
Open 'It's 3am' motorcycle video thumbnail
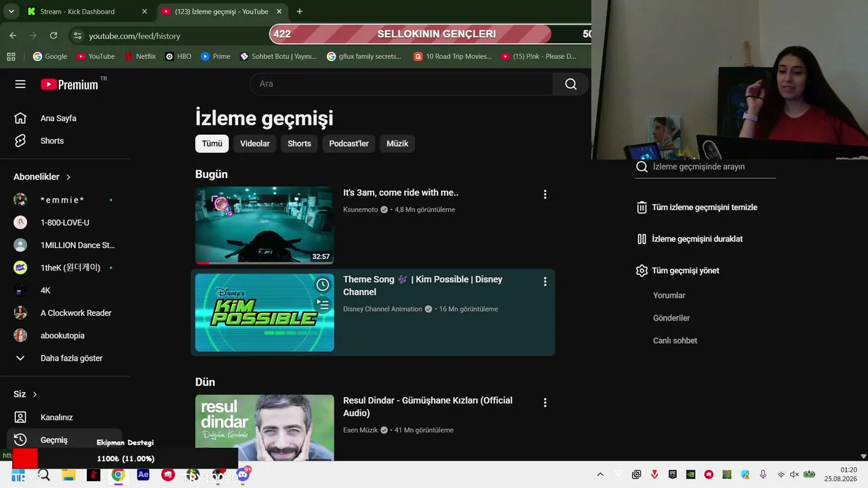(x=264, y=225)
